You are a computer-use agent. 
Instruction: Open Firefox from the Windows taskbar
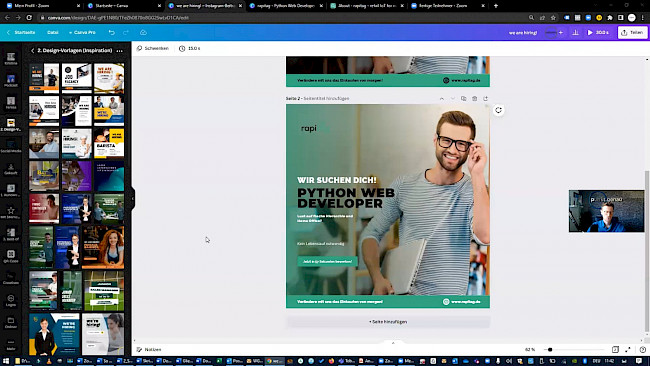click(x=331, y=361)
